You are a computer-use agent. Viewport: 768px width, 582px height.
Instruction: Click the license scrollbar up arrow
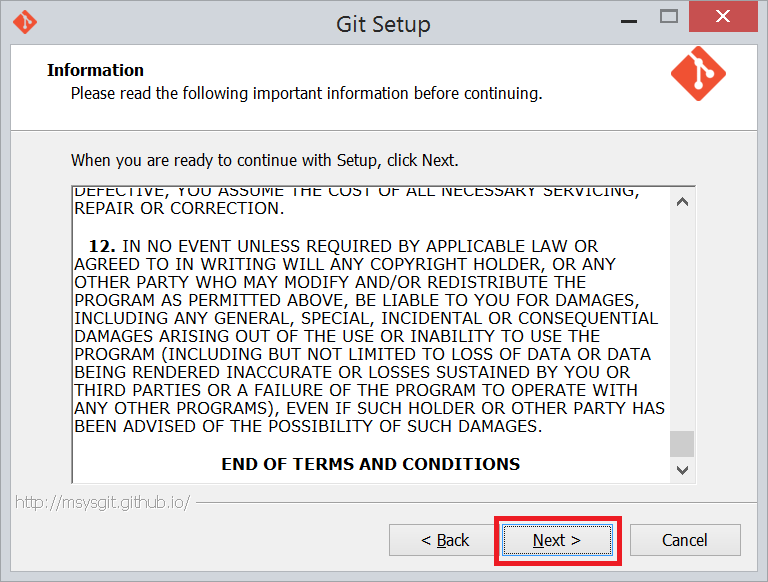[x=683, y=201]
